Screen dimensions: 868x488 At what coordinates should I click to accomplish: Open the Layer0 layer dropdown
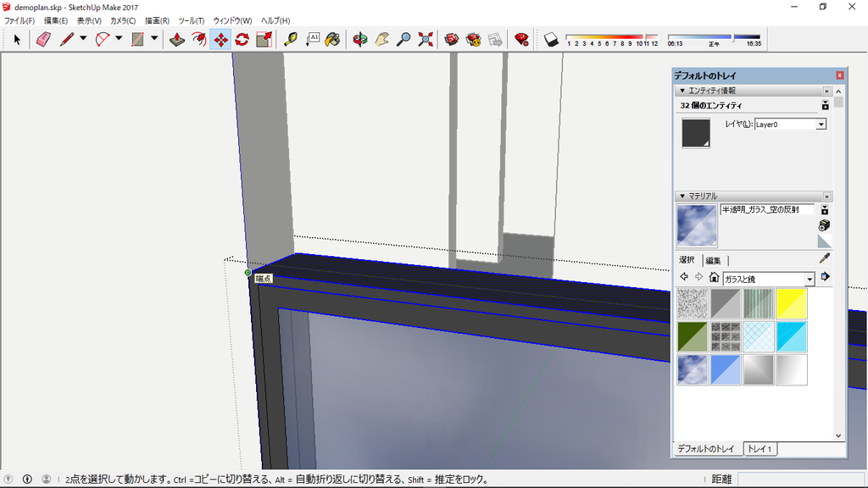tap(821, 125)
